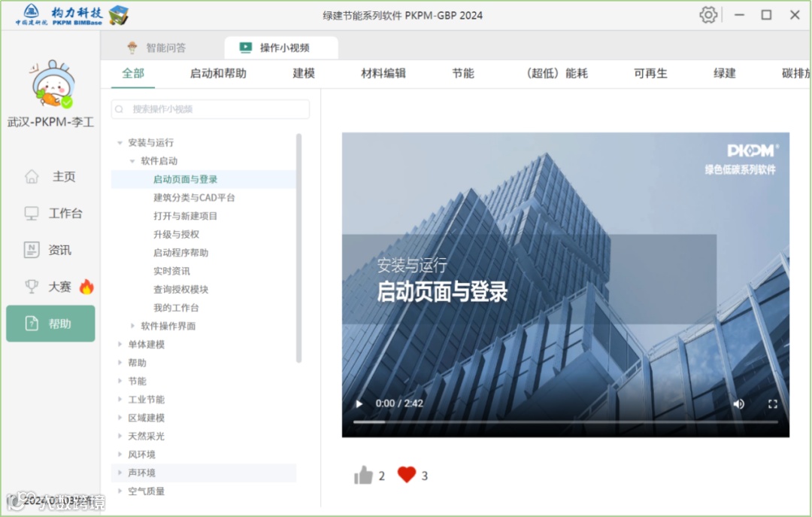Open the 工作台 sidebar button
812x517 pixels.
tap(51, 213)
